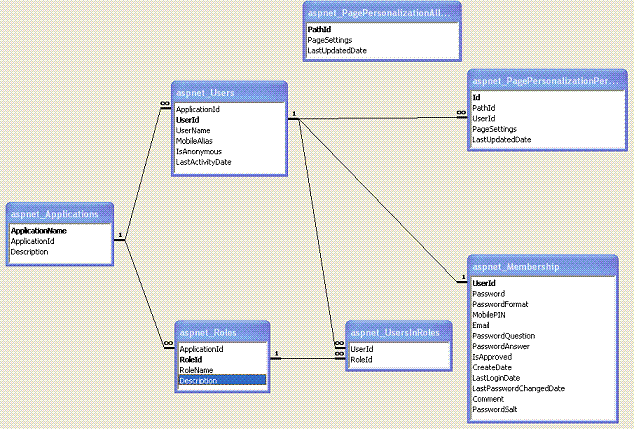Viewport: 634px width, 429px height.
Task: Select the CreateDate field
Action: pos(492,368)
